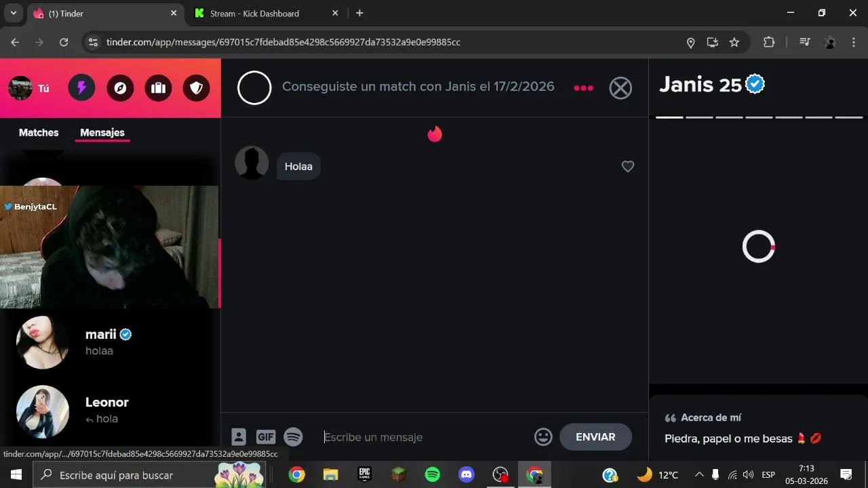
Task: Click the ENVIAR send button
Action: [595, 437]
